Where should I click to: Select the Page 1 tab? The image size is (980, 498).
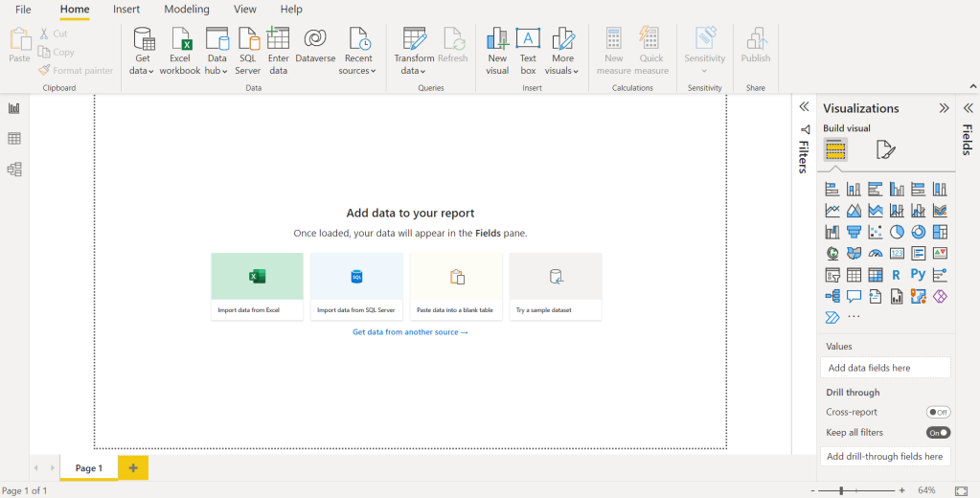point(89,468)
